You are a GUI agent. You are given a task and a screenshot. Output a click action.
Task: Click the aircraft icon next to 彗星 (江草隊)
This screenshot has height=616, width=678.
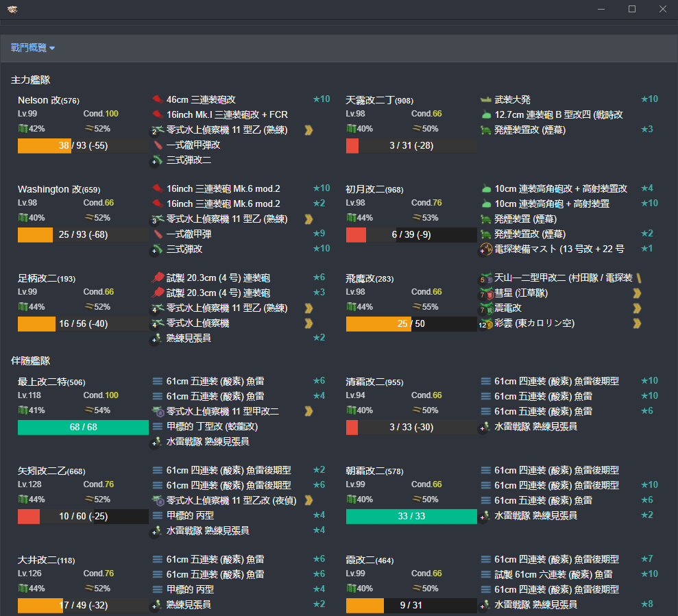pos(487,293)
